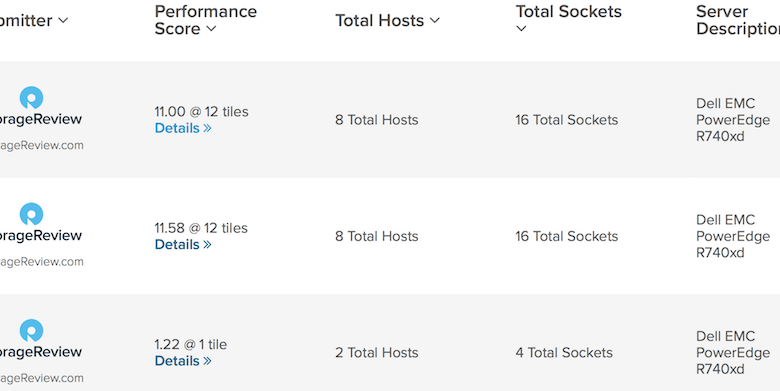780x391 pixels.
Task: Open Details for 11.00 @ 12 tiles
Action: click(x=183, y=128)
